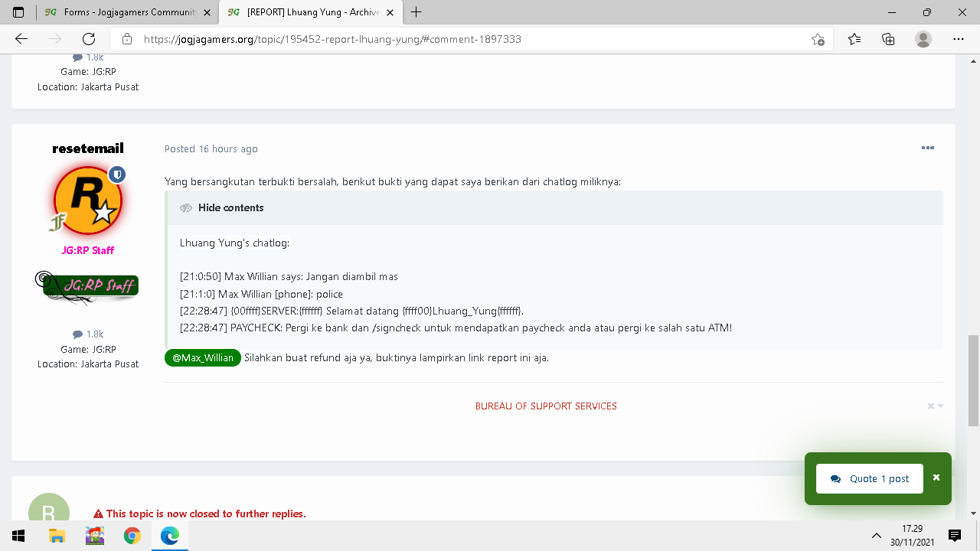This screenshot has width=980, height=551.
Task: Click the eye icon on the spoiler header
Action: tap(186, 208)
